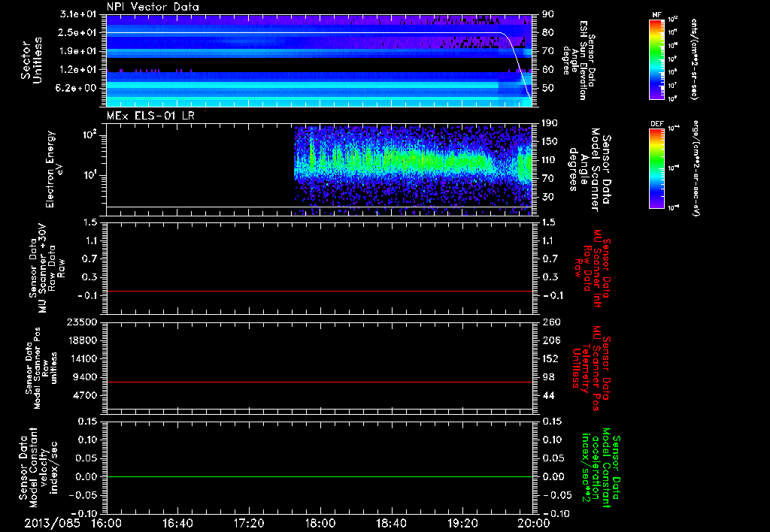This screenshot has height=532, width=770.
Task: Click the red trace in the Scanner Pos panel
Action: tap(320, 382)
